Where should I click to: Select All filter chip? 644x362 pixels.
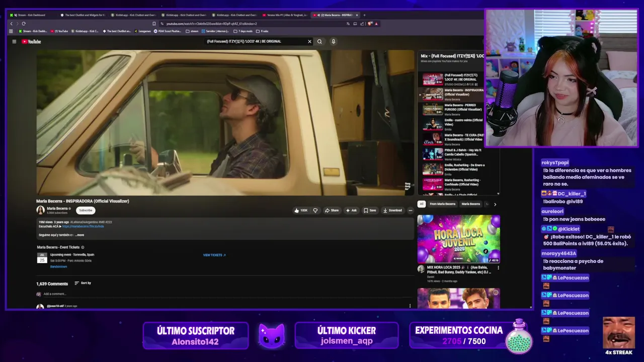click(x=422, y=204)
